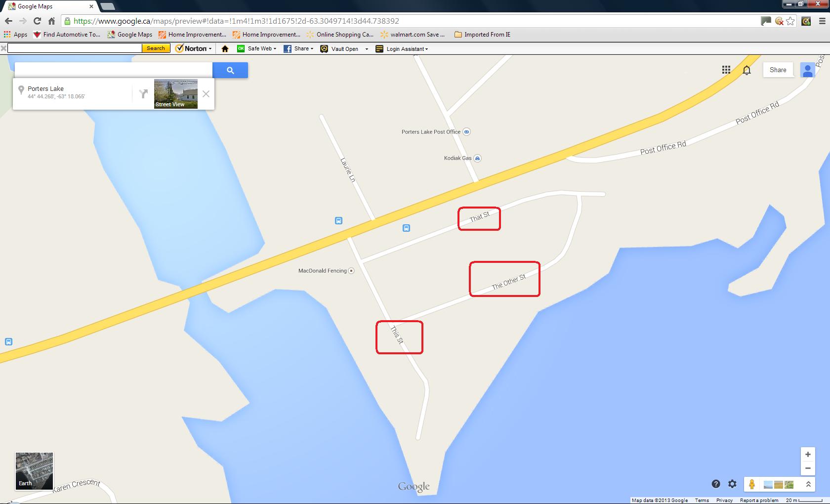Open the Norton dropdown menu
830x504 pixels.
tap(195, 48)
